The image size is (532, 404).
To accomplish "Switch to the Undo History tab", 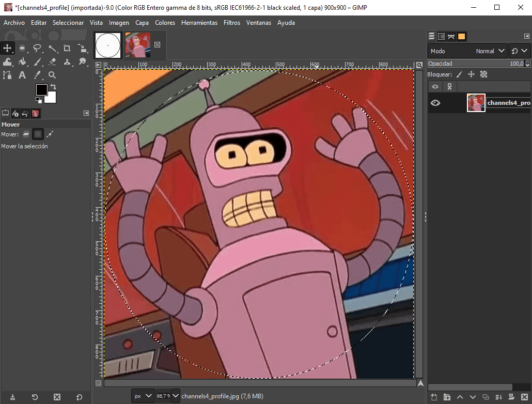I will (x=25, y=113).
